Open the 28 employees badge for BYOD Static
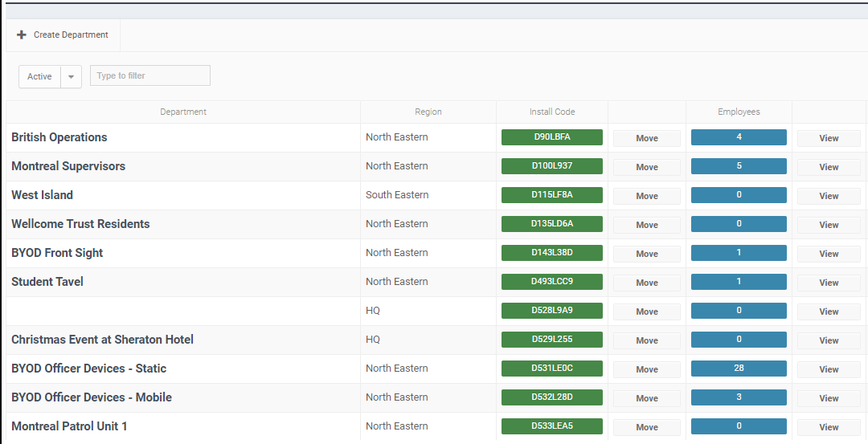The width and height of the screenshot is (868, 444). pos(739,369)
